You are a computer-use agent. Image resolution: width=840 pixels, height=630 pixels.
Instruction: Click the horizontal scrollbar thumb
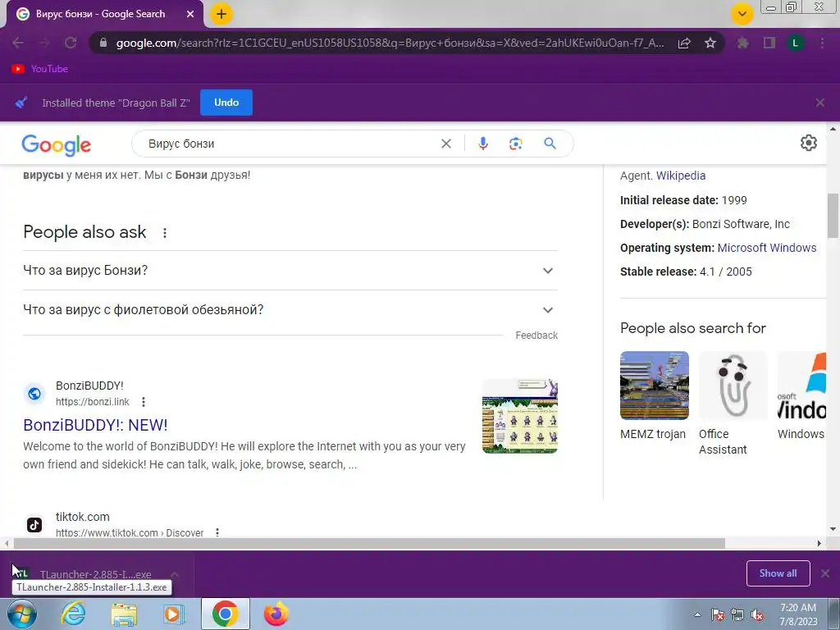[369, 543]
